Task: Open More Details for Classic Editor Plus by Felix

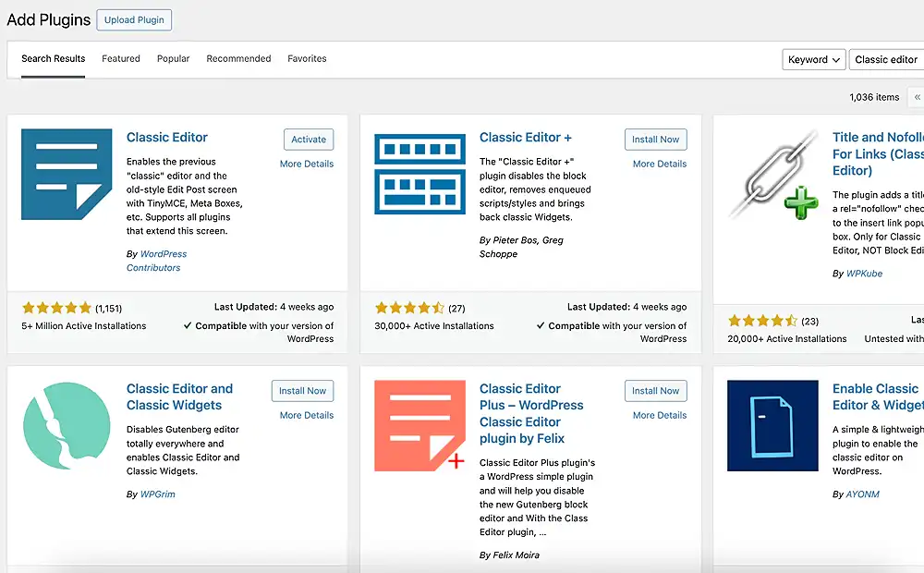Action: (x=660, y=415)
